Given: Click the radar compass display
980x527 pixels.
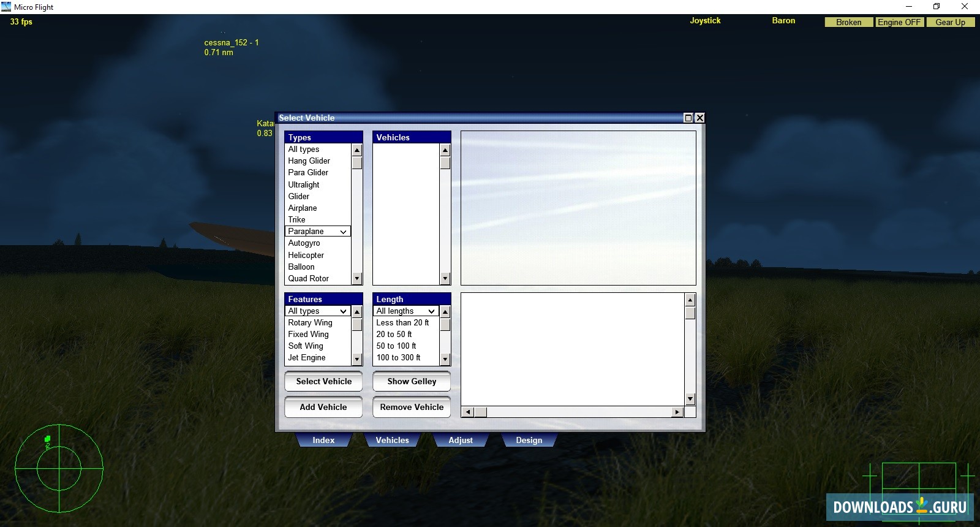Looking at the screenshot, I should (59, 469).
